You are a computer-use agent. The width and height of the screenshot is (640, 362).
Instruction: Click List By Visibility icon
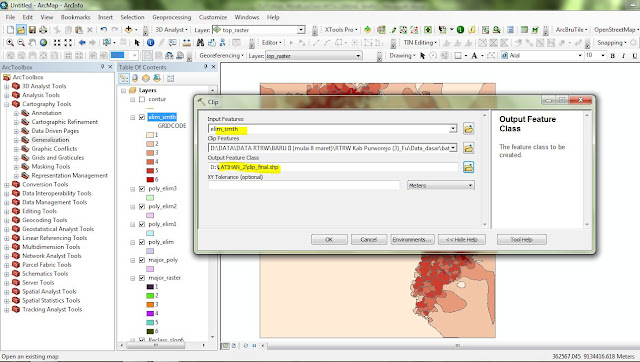tap(146, 78)
